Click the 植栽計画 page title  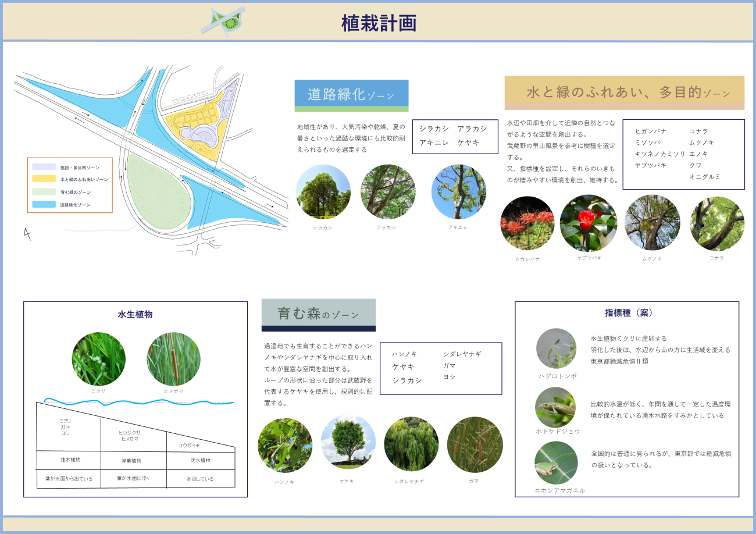(379, 23)
